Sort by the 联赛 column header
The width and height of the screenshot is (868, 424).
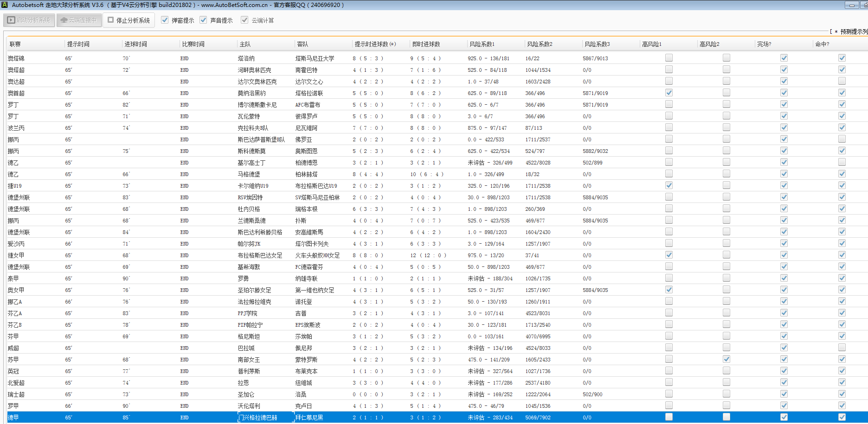(x=15, y=44)
